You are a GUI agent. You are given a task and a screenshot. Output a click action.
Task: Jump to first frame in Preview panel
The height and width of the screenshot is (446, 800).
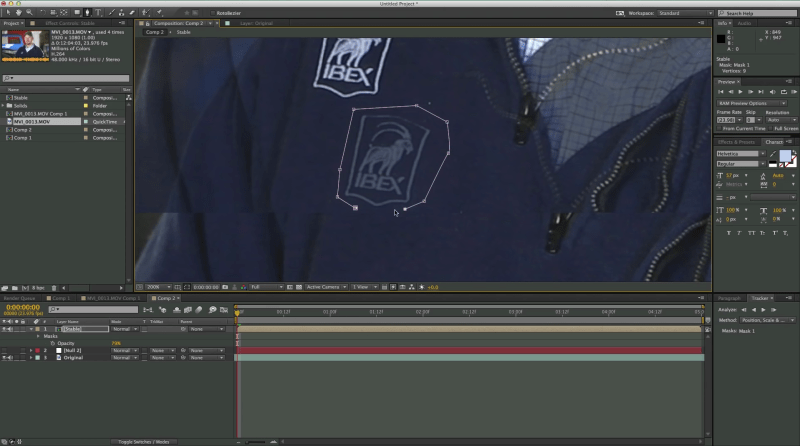721,92
